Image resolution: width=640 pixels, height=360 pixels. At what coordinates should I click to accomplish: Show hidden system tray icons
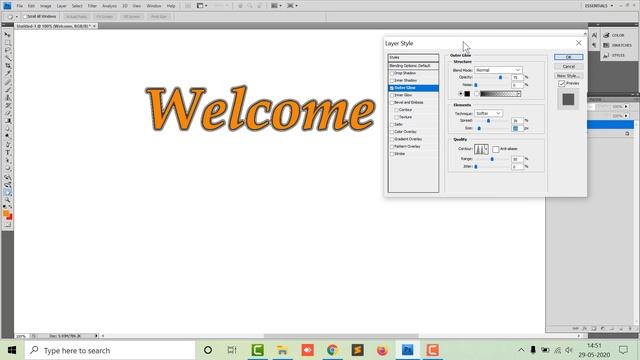point(521,350)
